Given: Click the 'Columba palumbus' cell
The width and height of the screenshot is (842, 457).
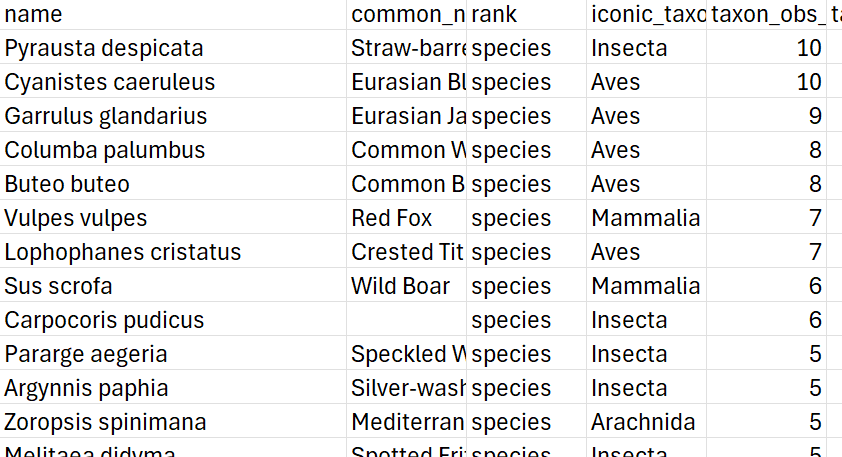Looking at the screenshot, I should 105,150.
